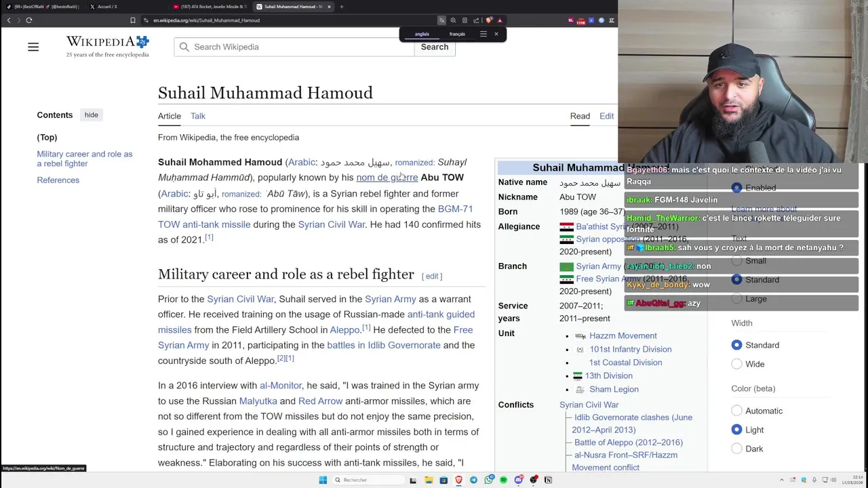Choose français in the translate popup

pyautogui.click(x=457, y=34)
